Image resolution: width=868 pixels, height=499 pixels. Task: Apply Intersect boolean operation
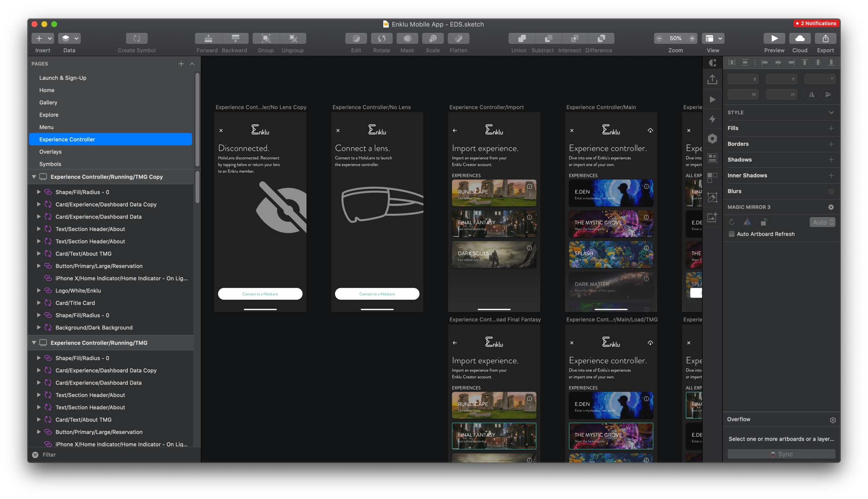[x=575, y=38]
